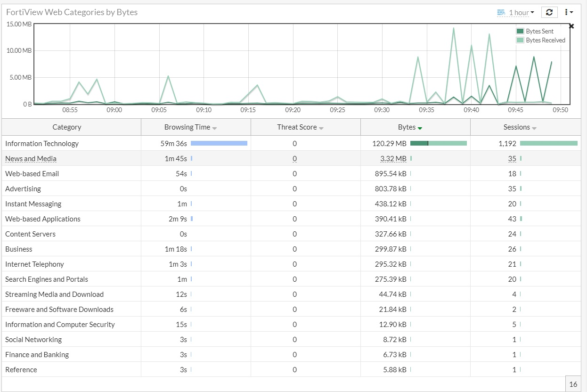The height and width of the screenshot is (392, 587).
Task: Close the chart with the X icon
Action: click(x=571, y=26)
